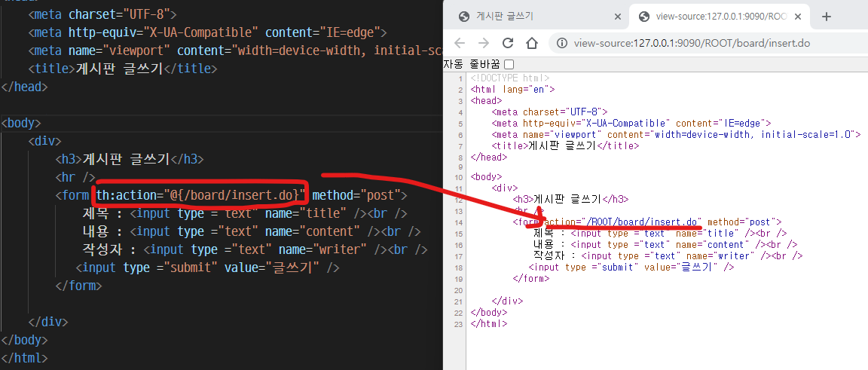Click the site info icon in address bar

(x=562, y=43)
